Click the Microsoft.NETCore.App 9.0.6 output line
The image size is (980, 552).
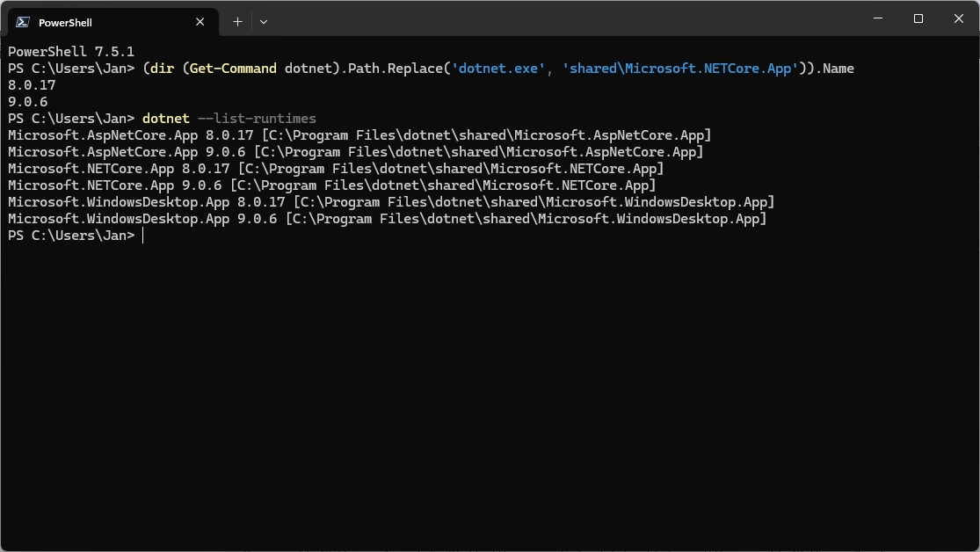point(331,185)
